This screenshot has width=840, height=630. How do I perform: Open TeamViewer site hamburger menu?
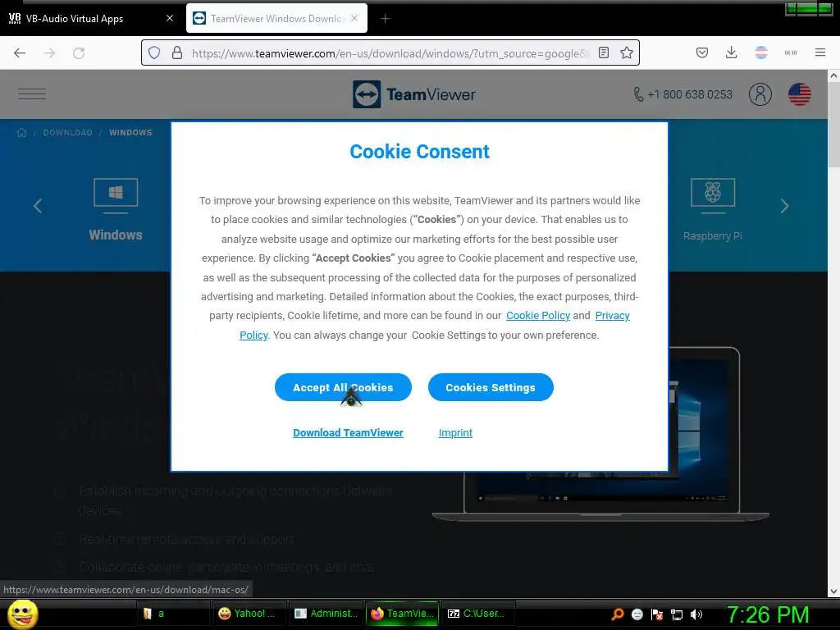32,94
